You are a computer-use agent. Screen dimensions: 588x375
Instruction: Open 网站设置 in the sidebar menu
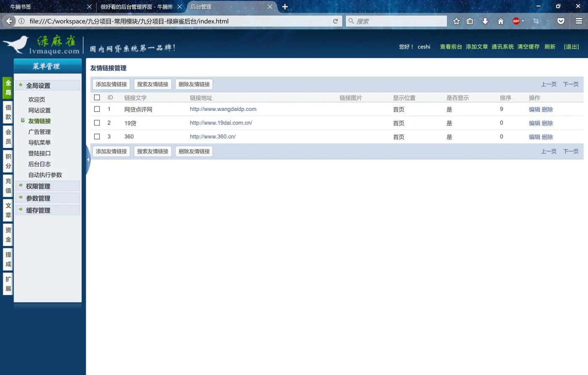pyautogui.click(x=39, y=110)
